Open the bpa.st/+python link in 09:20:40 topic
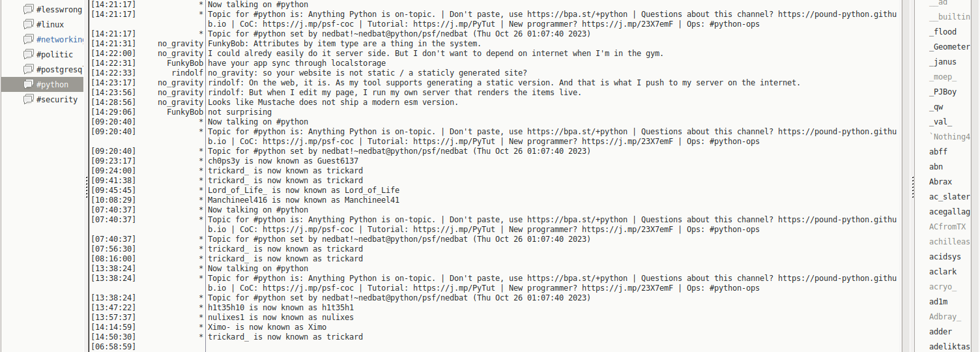Screen dimensions: 980x352 click(x=577, y=132)
